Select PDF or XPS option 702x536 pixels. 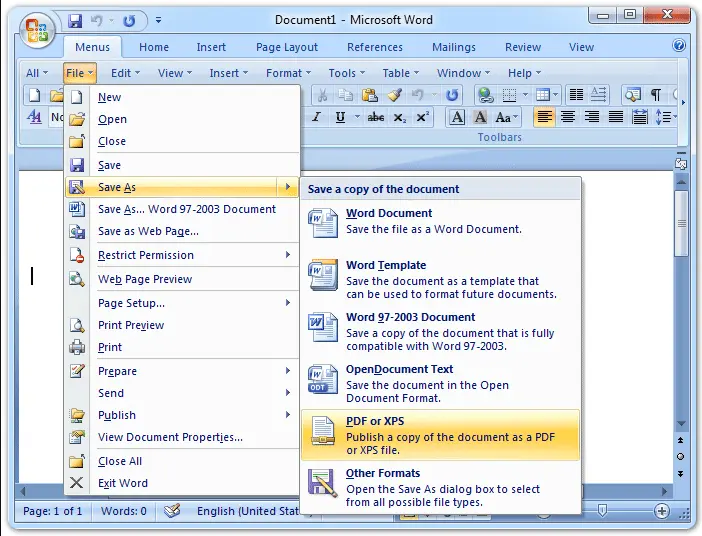pos(441,435)
